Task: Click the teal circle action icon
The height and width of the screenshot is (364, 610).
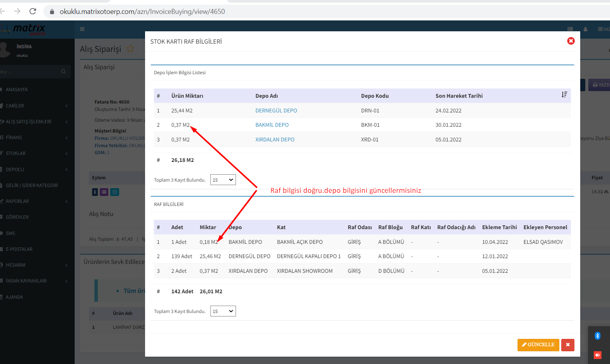Action: pos(114,192)
